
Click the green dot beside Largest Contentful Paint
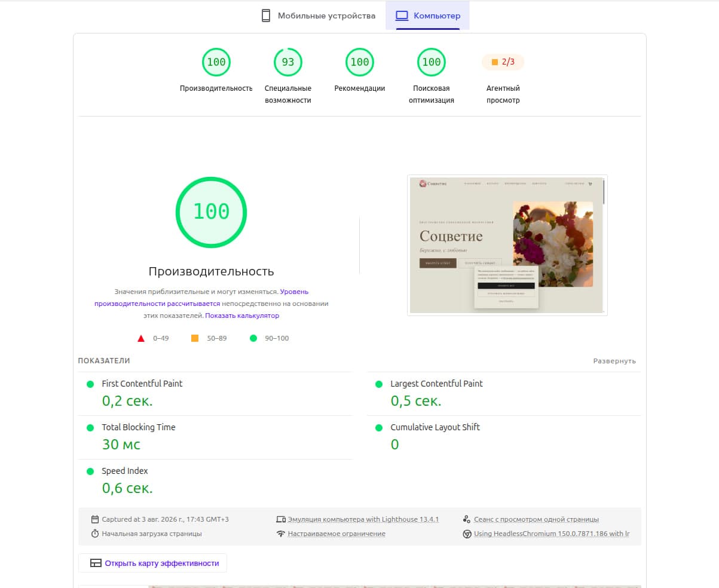379,384
